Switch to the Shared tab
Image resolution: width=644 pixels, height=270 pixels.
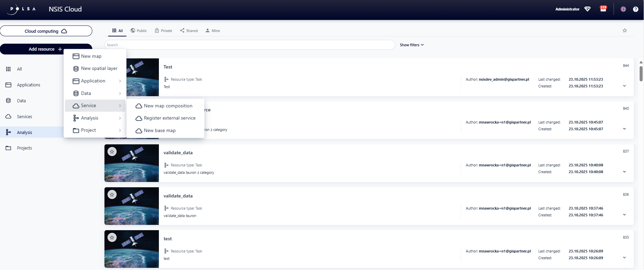[189, 31]
